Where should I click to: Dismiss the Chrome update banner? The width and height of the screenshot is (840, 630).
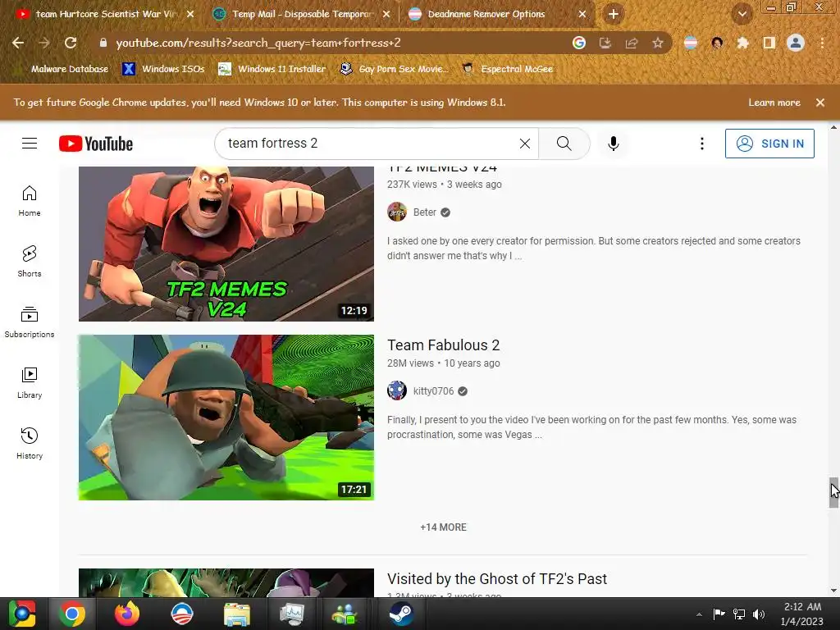(x=820, y=103)
